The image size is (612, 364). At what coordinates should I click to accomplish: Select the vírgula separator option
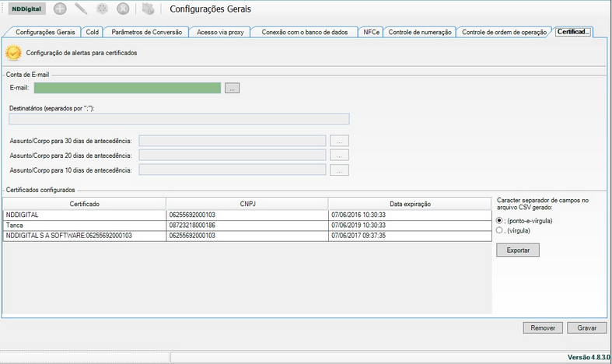click(x=500, y=230)
